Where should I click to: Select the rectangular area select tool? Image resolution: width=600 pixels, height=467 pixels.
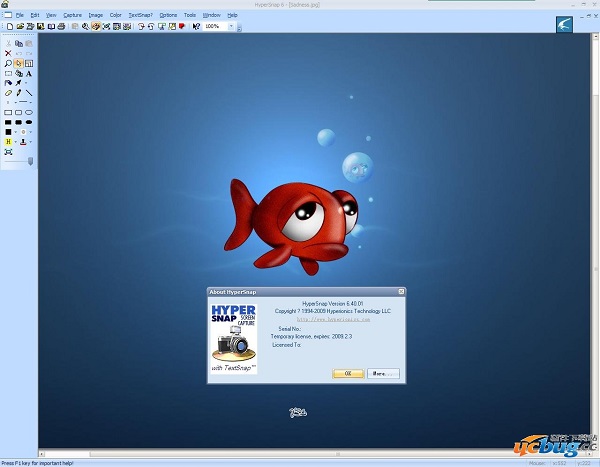pyautogui.click(x=8, y=73)
